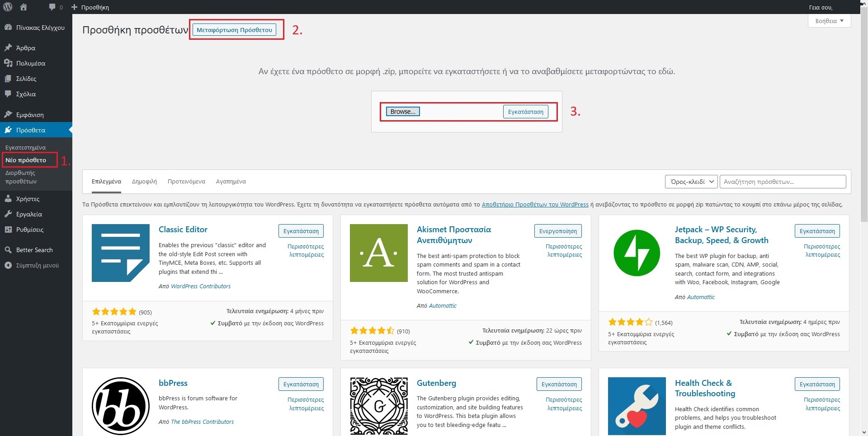Open Διορθωτής προσθέτων plugin editor
This screenshot has width=868, height=436.
click(x=21, y=177)
